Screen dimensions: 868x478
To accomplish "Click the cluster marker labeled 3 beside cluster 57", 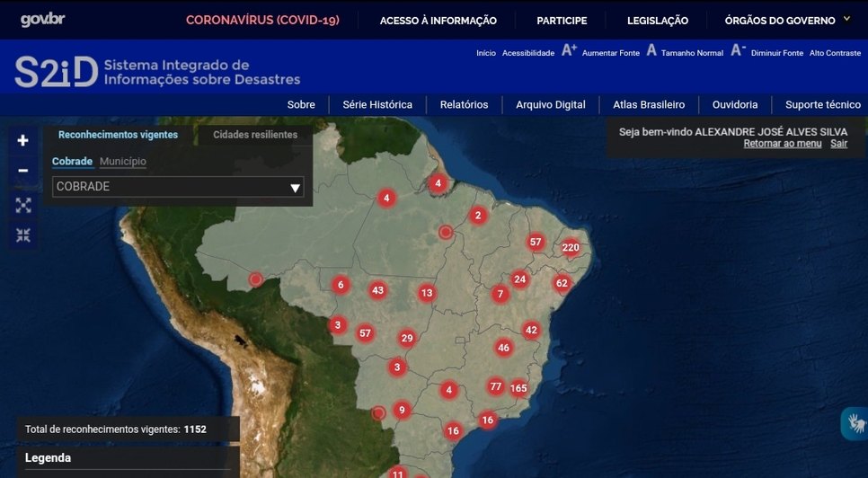I will pyautogui.click(x=338, y=324).
